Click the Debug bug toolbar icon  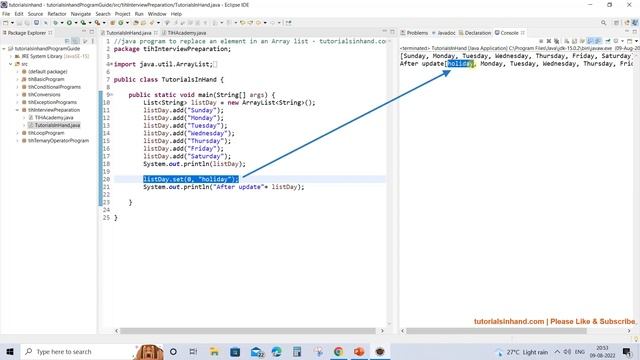click(55, 23)
